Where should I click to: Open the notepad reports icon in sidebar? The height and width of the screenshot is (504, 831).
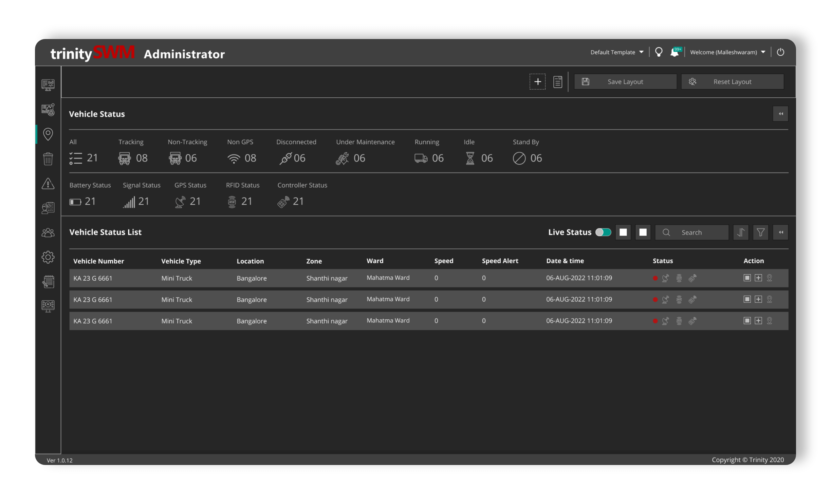click(48, 281)
